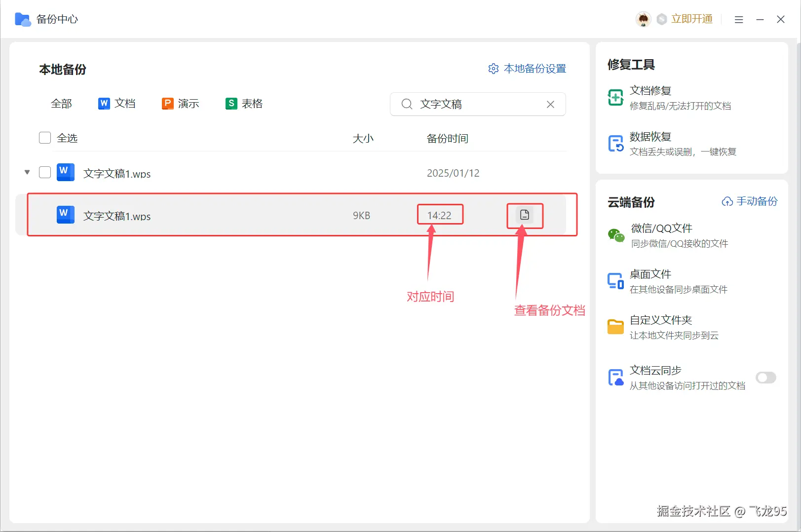The height and width of the screenshot is (532, 801).
Task: Click the Word icon of the 2025/01/12 group row
Action: [66, 172]
